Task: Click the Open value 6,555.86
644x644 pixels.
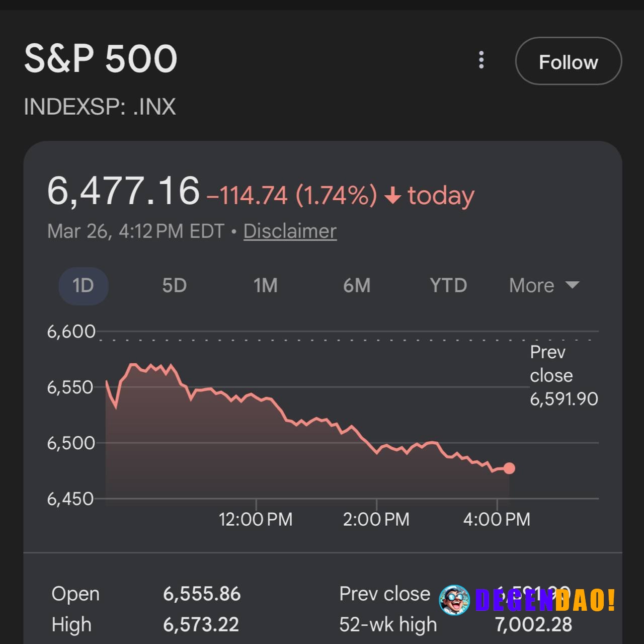Action: (203, 594)
